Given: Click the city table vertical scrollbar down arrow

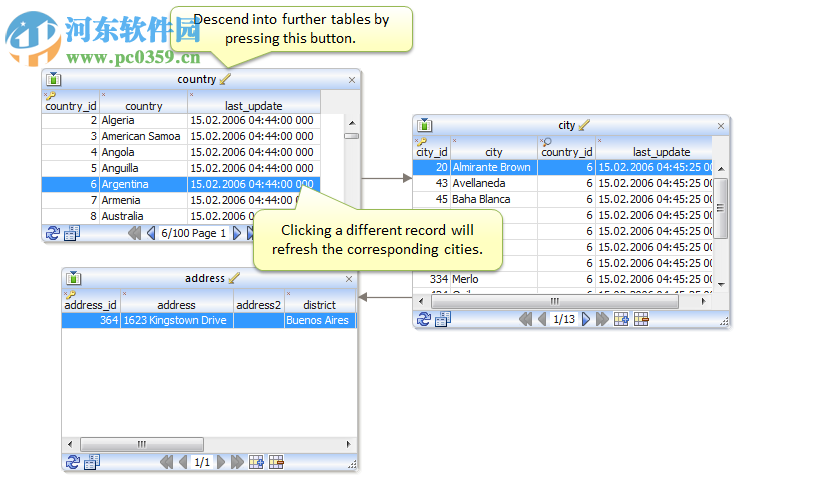Looking at the screenshot, I should click(x=721, y=284).
